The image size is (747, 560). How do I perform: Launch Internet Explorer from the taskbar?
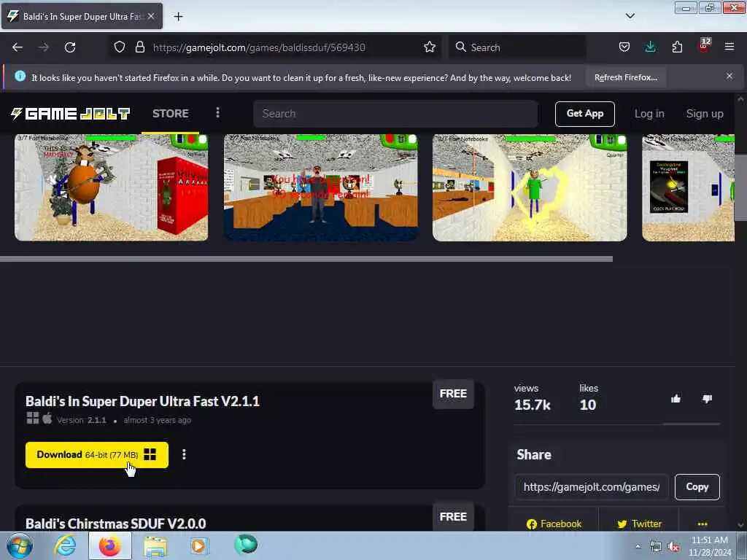point(65,545)
